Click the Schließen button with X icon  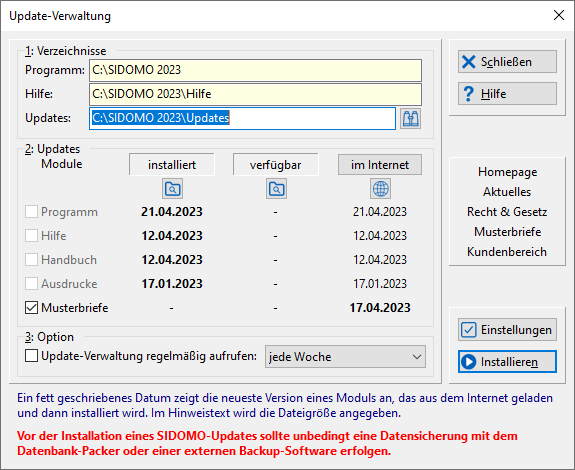point(507,62)
